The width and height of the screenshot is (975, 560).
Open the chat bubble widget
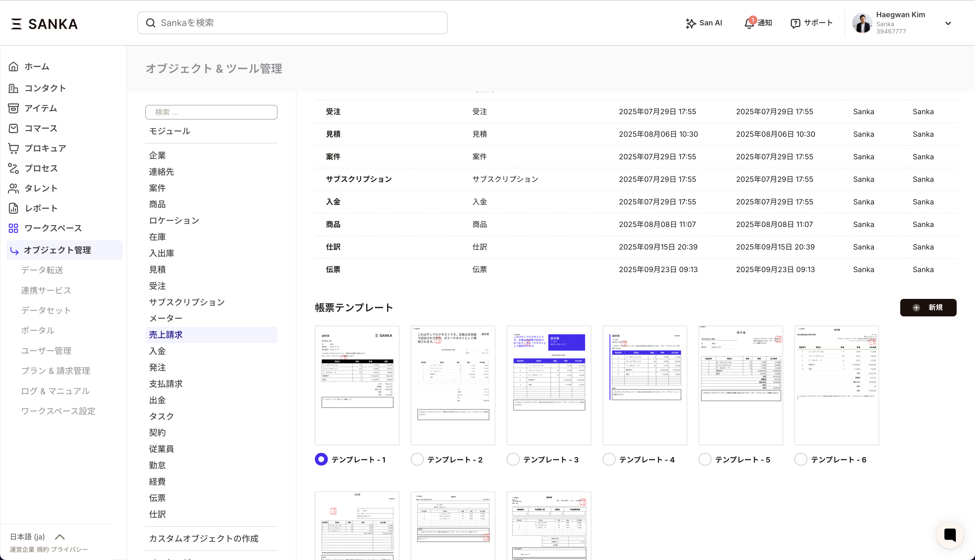(950, 535)
